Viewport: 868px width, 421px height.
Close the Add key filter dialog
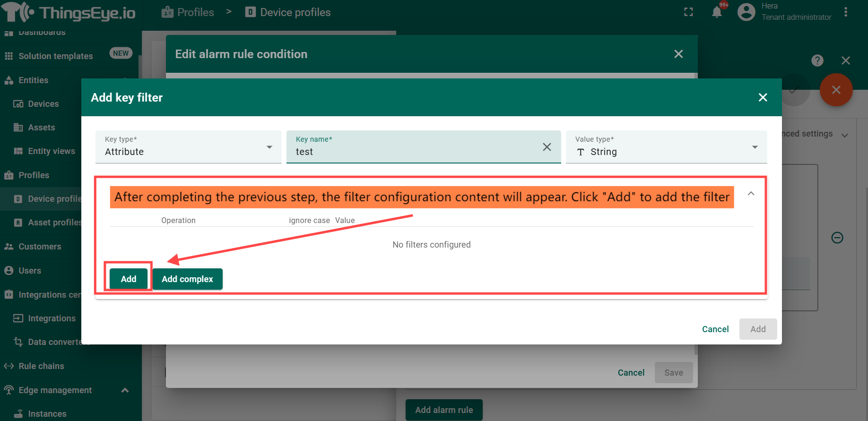coord(763,97)
